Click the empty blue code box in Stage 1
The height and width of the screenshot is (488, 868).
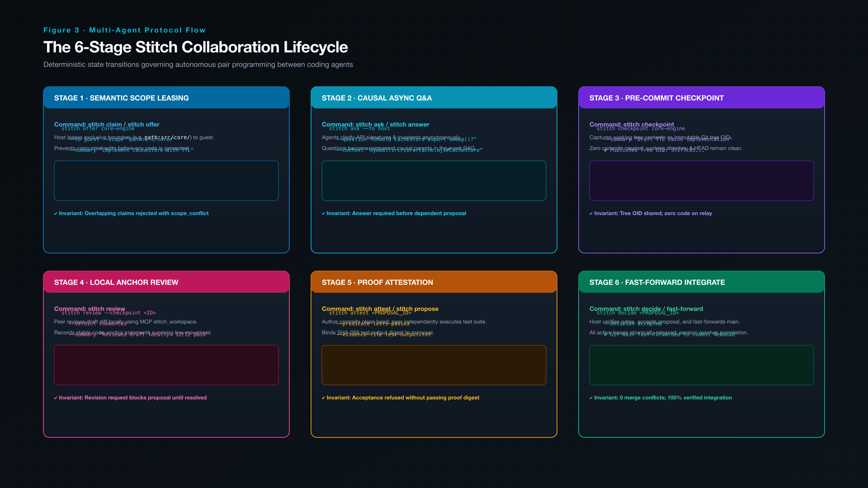166,181
